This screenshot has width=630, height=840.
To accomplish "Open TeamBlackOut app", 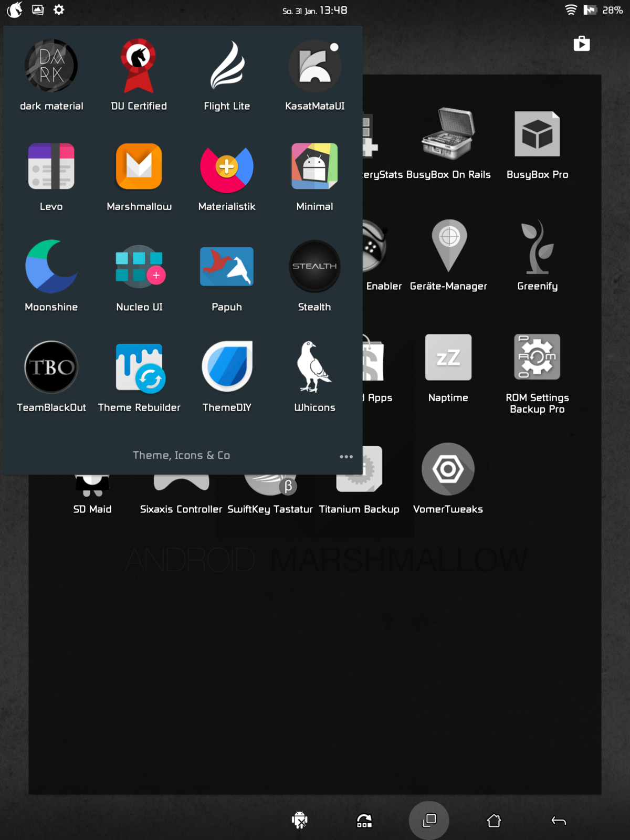I will pyautogui.click(x=51, y=367).
